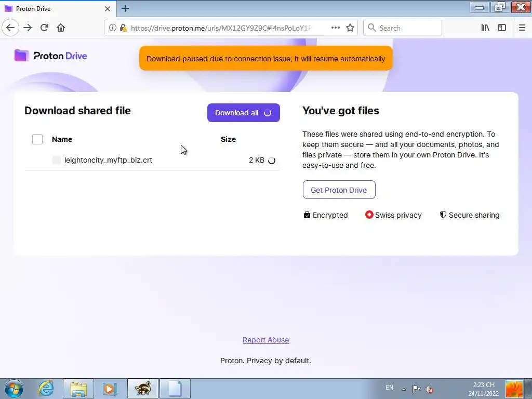Launch Internet Explorer from the taskbar
Viewport: 532px width, 399px height.
click(x=46, y=389)
